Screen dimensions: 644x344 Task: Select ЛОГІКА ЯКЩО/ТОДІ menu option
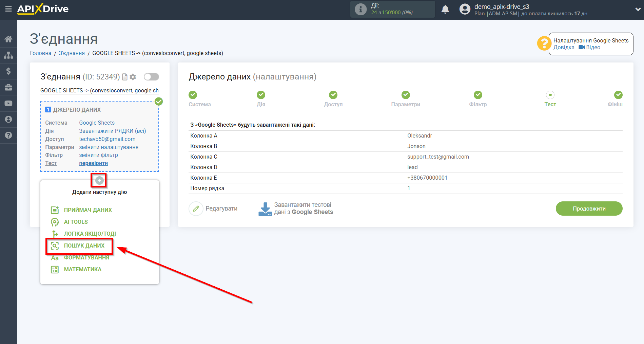coord(90,234)
